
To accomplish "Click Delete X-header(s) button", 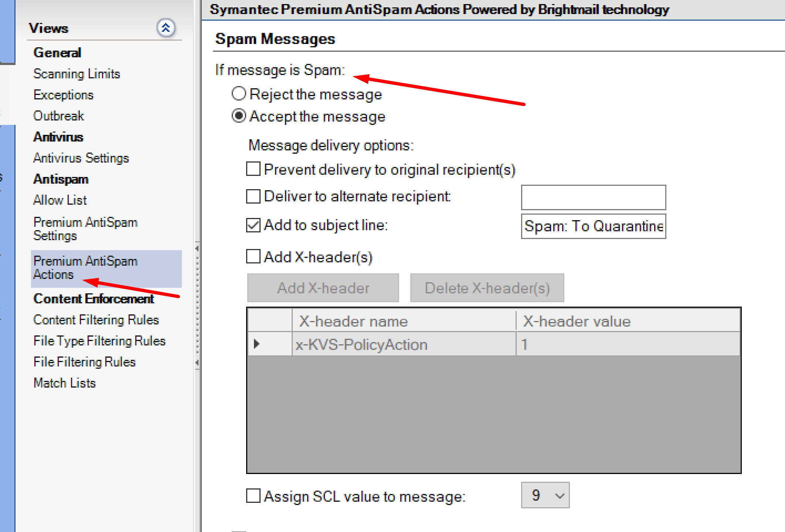I will click(x=487, y=288).
